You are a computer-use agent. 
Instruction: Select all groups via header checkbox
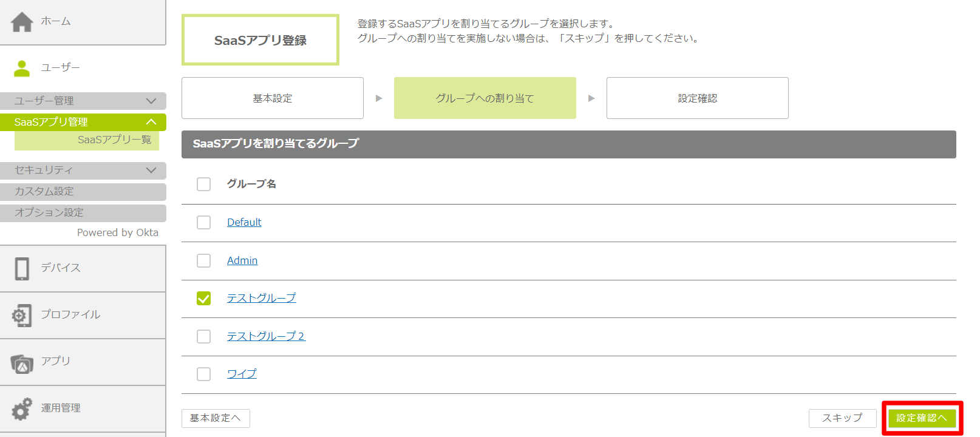point(203,184)
